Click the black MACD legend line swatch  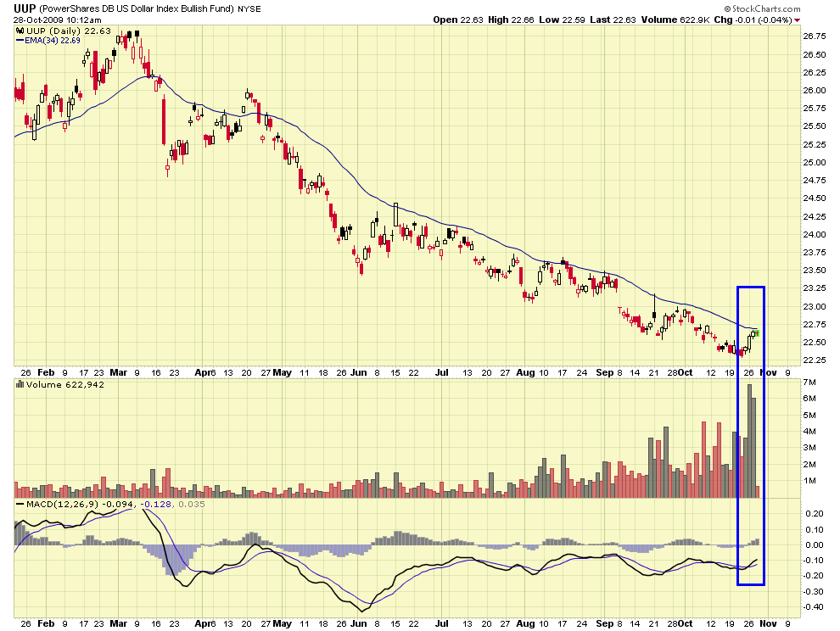click(x=20, y=504)
